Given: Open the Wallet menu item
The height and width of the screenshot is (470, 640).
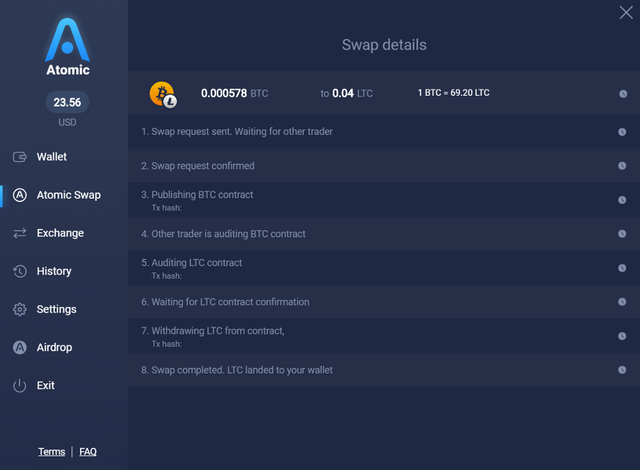Looking at the screenshot, I should pos(52,157).
